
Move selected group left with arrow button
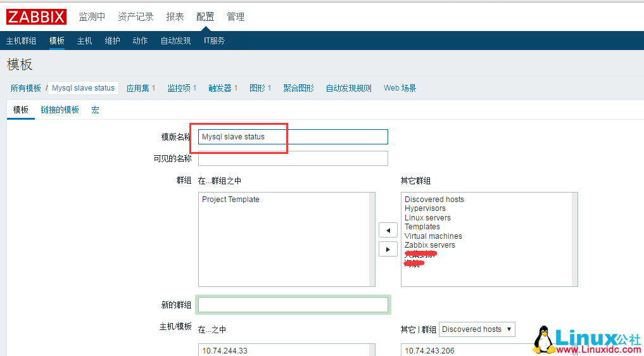pyautogui.click(x=388, y=230)
